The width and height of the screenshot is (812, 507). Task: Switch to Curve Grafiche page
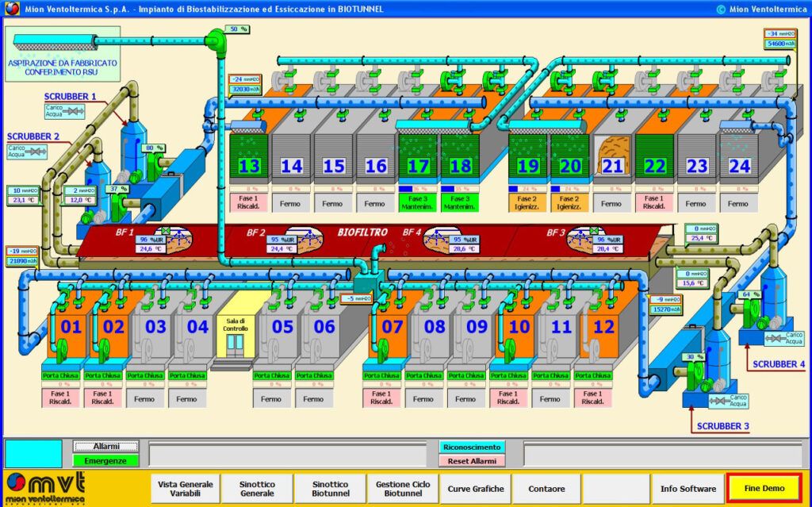[476, 489]
